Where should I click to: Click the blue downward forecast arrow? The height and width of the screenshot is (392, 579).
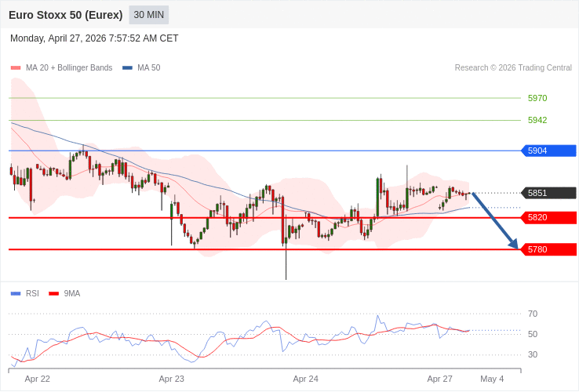[x=495, y=221]
